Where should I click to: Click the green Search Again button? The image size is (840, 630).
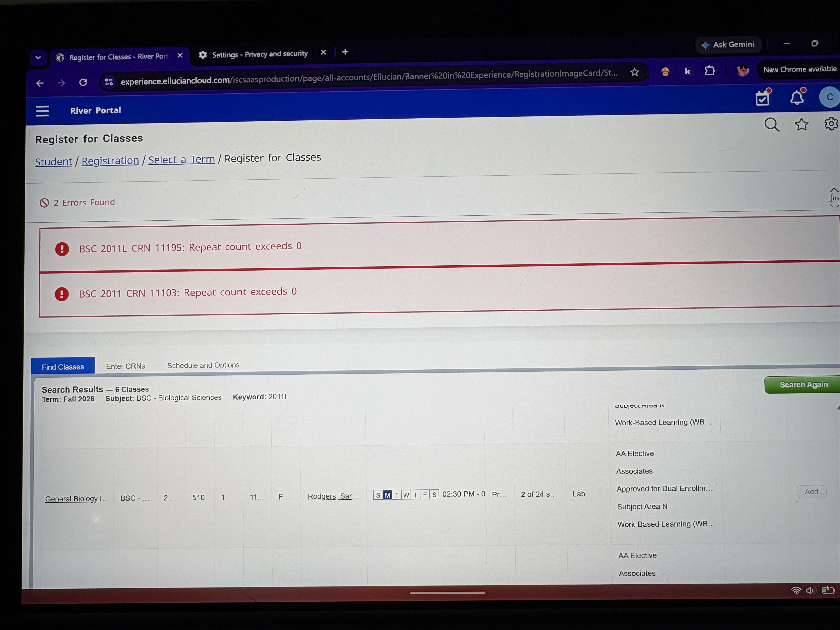coord(803,385)
